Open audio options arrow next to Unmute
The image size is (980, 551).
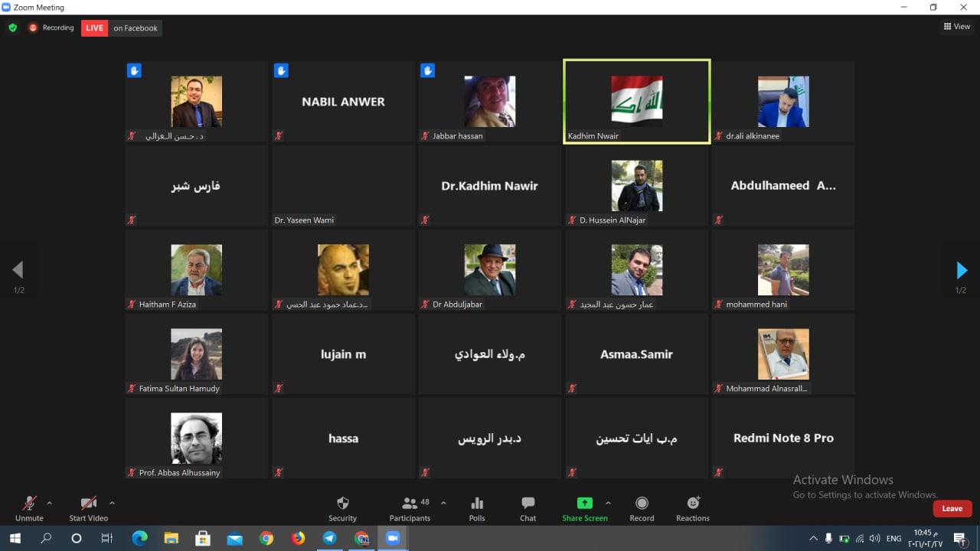click(50, 504)
